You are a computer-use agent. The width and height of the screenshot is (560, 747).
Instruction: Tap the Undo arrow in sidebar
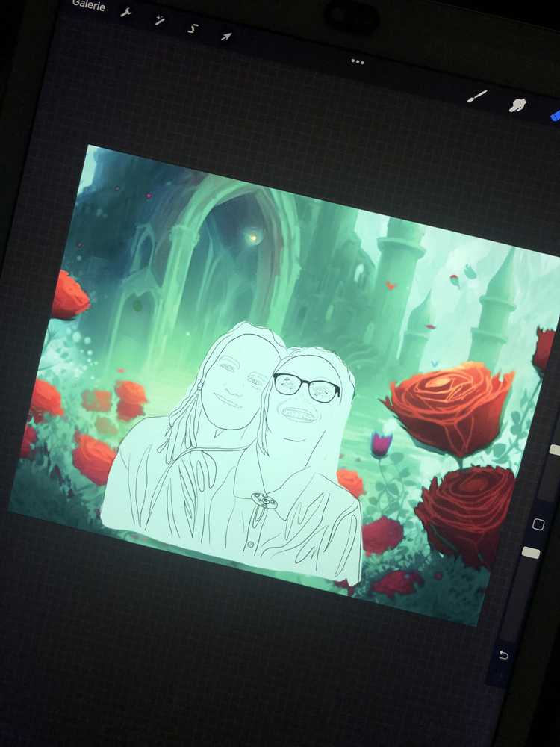point(503,655)
